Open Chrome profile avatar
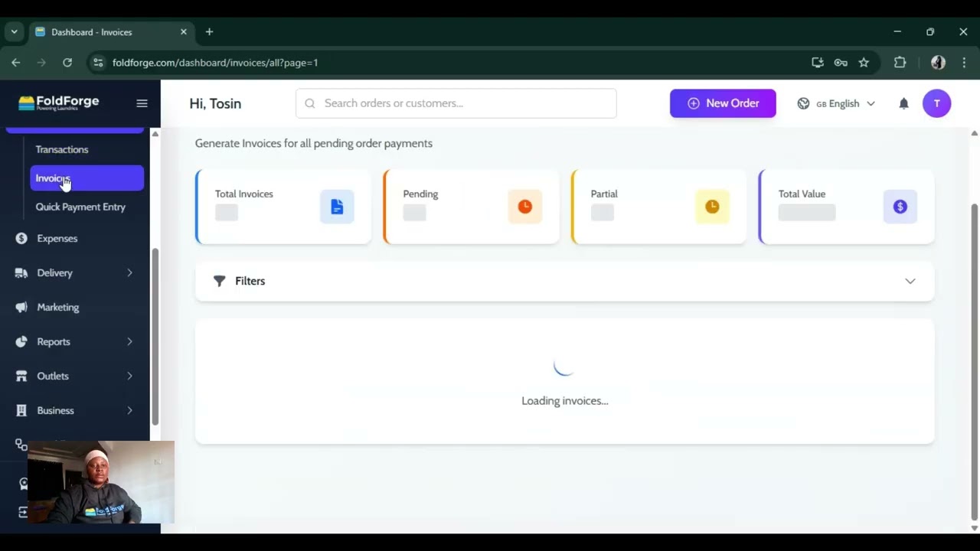980x551 pixels. [x=938, y=63]
